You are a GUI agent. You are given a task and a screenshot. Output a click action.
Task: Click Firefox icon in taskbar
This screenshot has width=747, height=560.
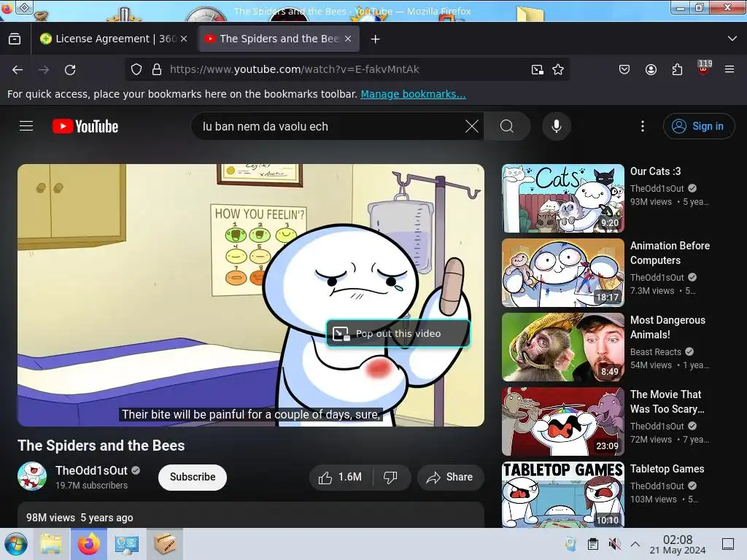tap(89, 544)
